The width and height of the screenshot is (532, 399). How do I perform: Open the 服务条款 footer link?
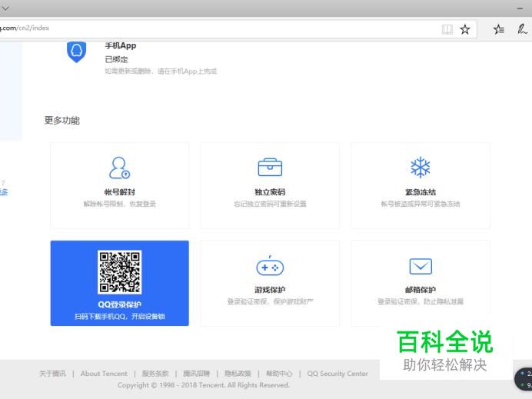click(x=155, y=374)
